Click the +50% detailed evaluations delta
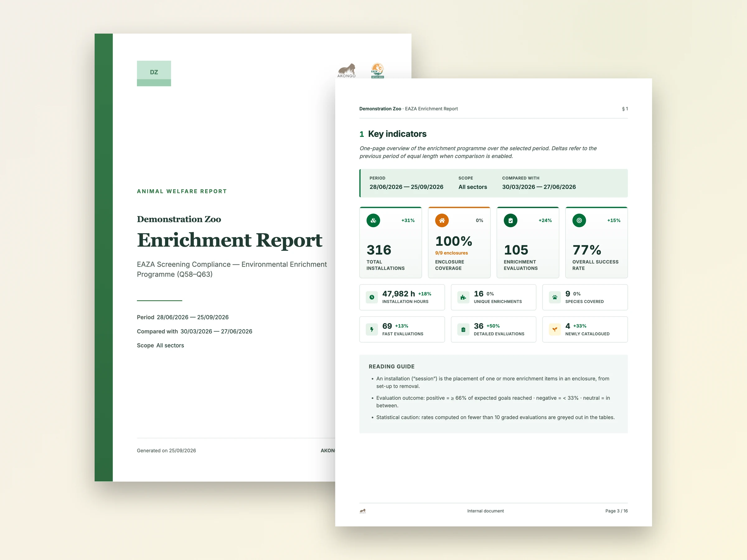The height and width of the screenshot is (560, 747). [x=493, y=326]
